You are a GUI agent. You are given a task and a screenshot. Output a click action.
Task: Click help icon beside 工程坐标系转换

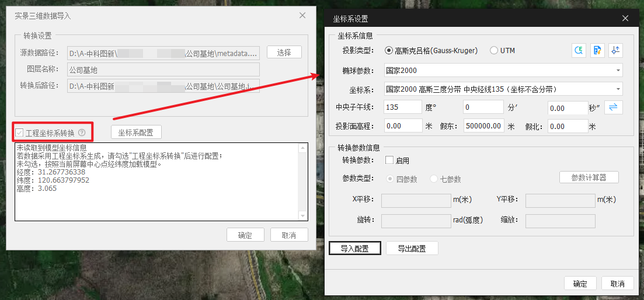(82, 132)
